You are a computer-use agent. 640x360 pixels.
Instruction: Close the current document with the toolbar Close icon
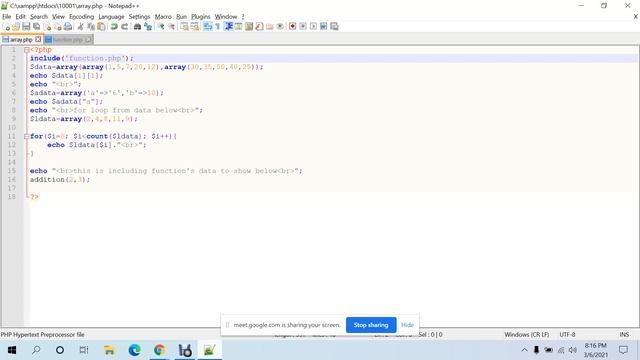coord(47,27)
